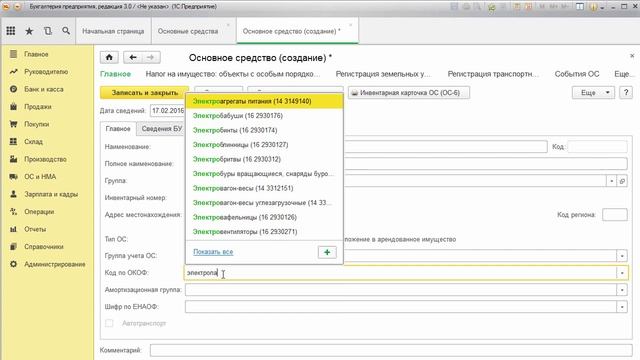The image size is (640, 360).
Task: Open Руководителю section in sidebar
Action: pyautogui.click(x=46, y=71)
